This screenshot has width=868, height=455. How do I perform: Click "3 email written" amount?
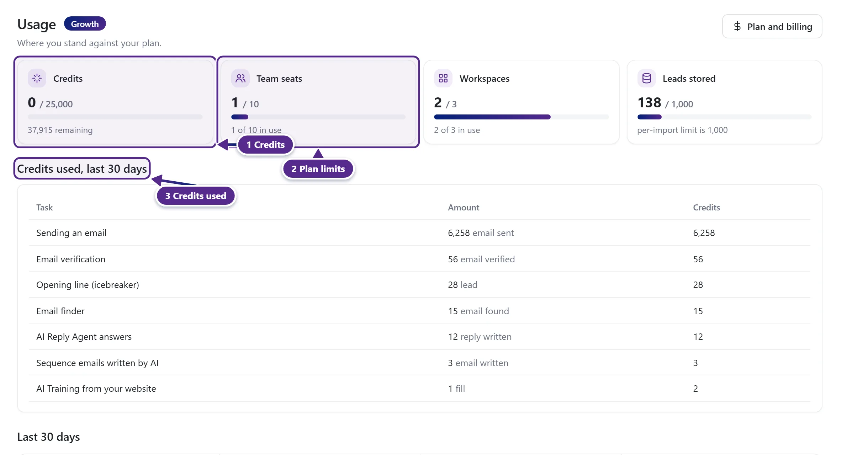pos(478,363)
